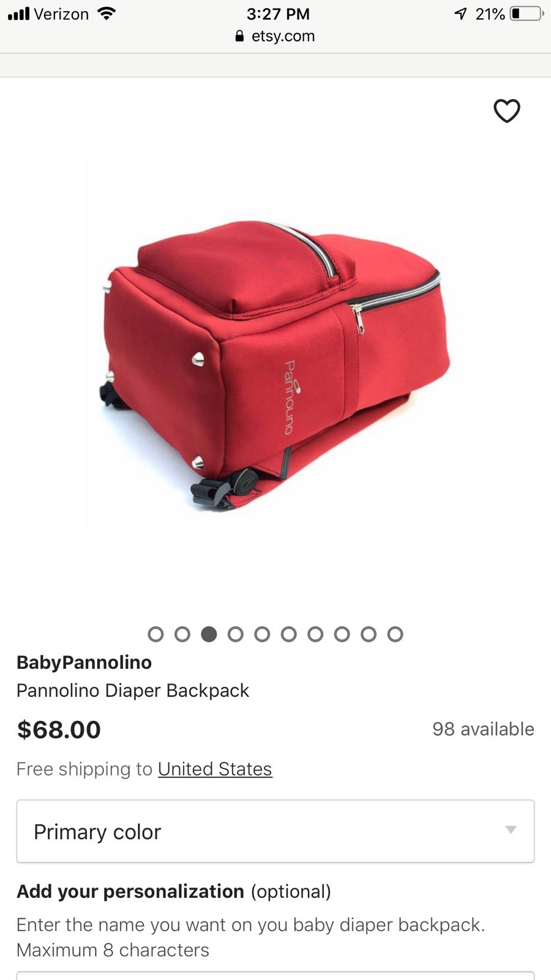Tap the personalization text field
The width and height of the screenshot is (551, 980).
[x=275, y=976]
